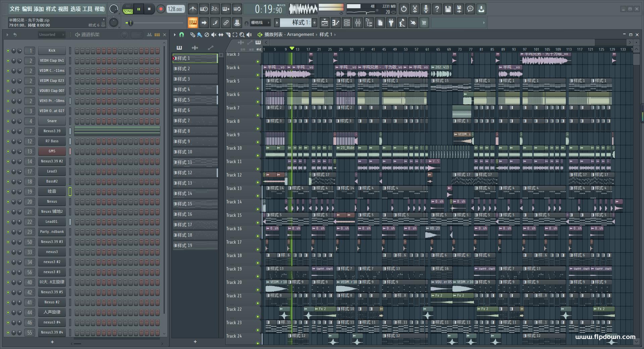Click the channel rack swing knob
The height and width of the screenshot is (349, 644).
124,35
